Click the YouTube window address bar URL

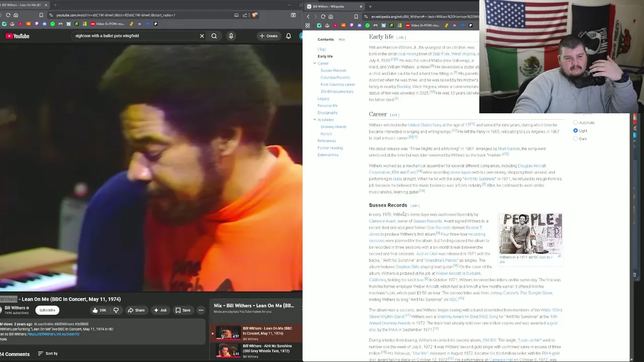coord(116,15)
